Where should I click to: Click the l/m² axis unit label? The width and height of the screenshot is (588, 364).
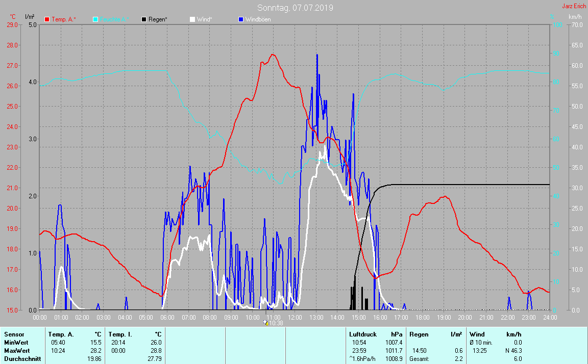pos(30,17)
